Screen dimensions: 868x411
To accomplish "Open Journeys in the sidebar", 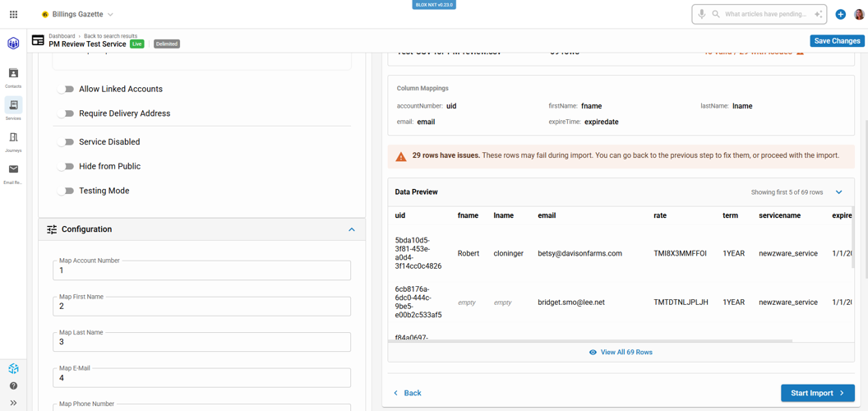I will click(x=13, y=141).
